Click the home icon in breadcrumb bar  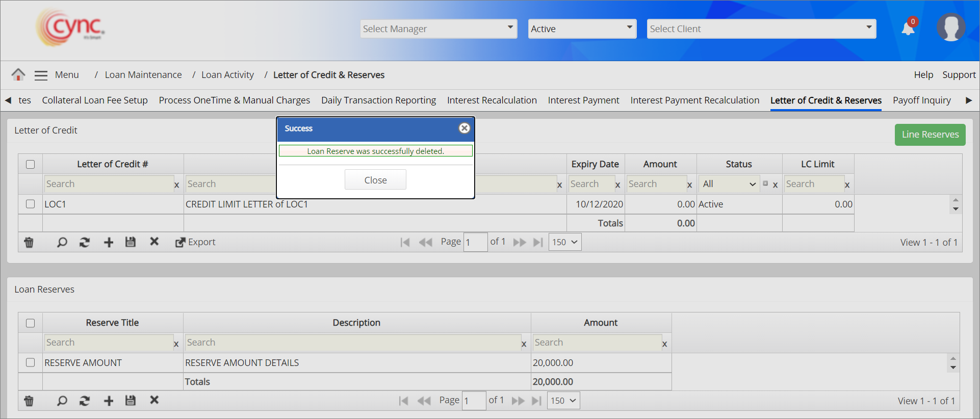18,75
